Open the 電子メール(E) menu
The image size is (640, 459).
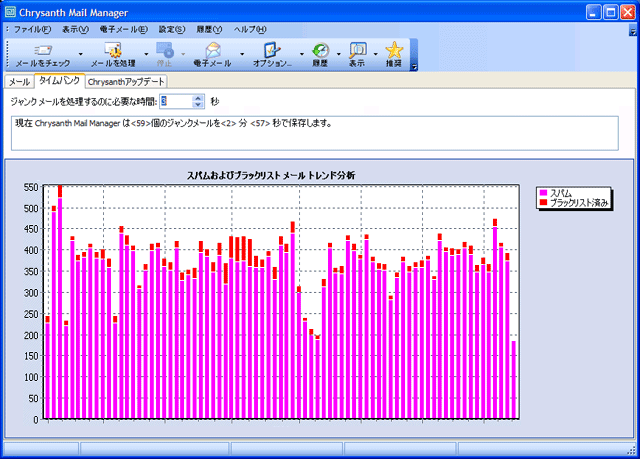[124, 29]
